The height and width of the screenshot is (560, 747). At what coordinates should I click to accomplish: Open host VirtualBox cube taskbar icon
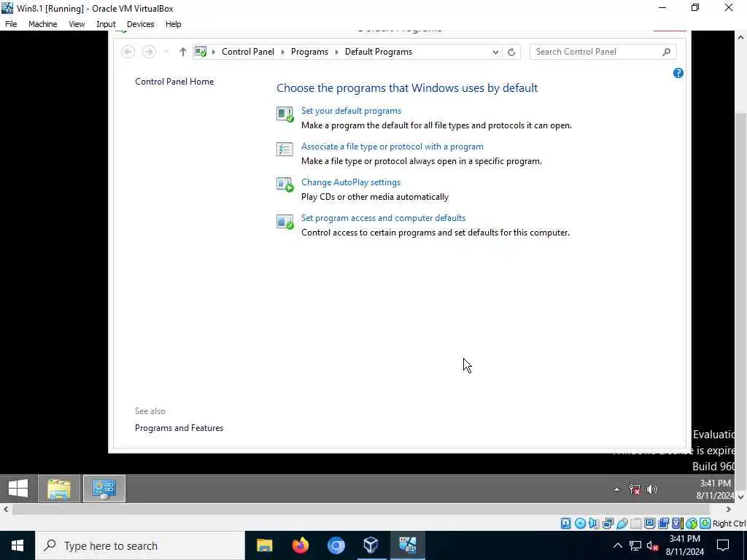point(371,545)
